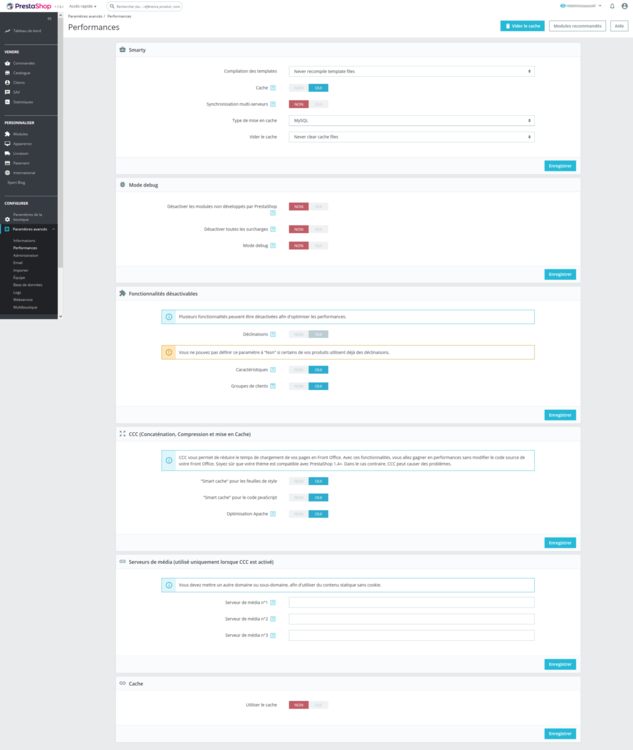The height and width of the screenshot is (750, 633).
Task: Save the Smarty section with Enregistrer
Action: pyautogui.click(x=560, y=166)
